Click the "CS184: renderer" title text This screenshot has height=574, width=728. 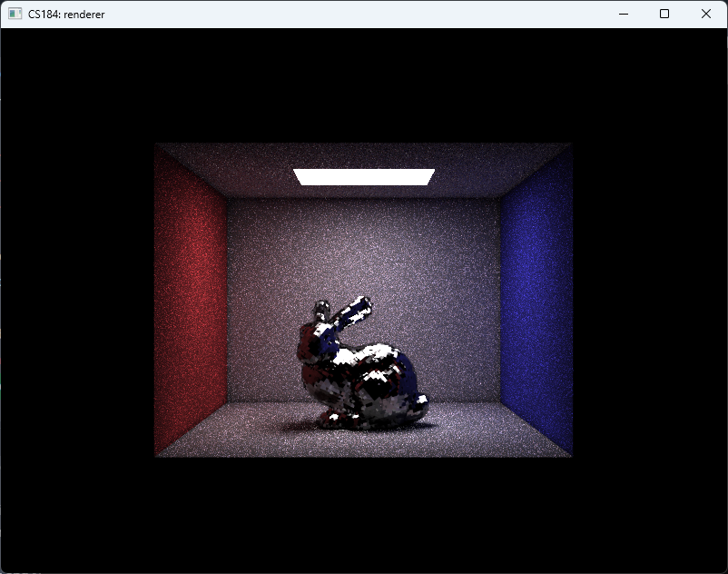point(66,15)
